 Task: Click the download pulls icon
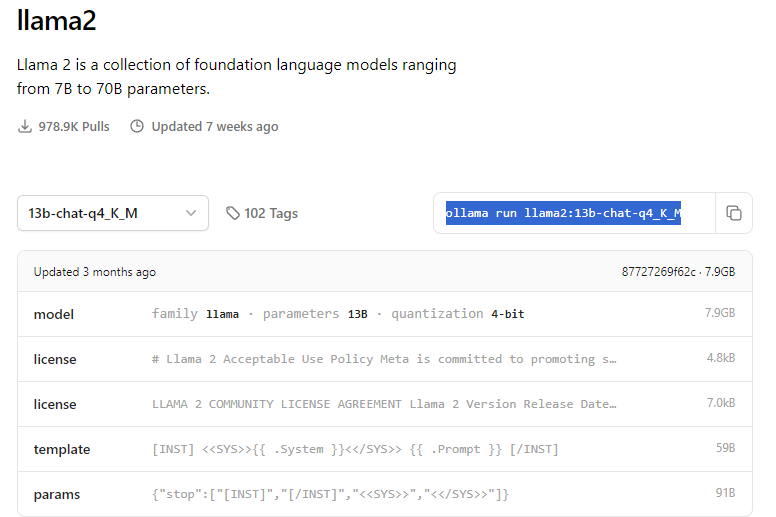(x=25, y=127)
